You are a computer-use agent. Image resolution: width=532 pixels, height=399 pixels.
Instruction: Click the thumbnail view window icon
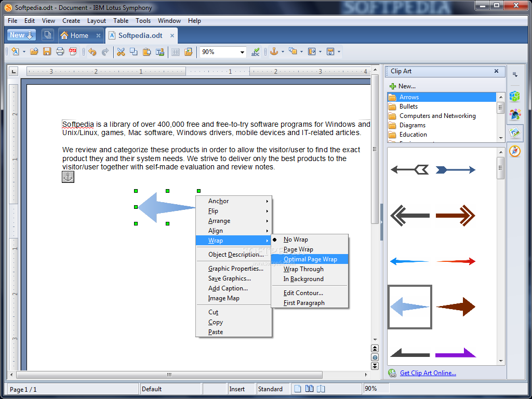coord(48,35)
